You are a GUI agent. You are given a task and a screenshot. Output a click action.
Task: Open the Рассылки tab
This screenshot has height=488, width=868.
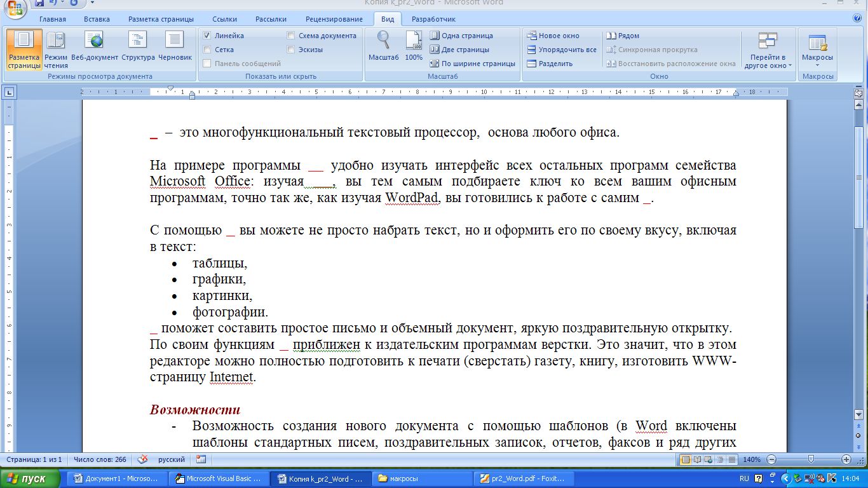coord(271,19)
